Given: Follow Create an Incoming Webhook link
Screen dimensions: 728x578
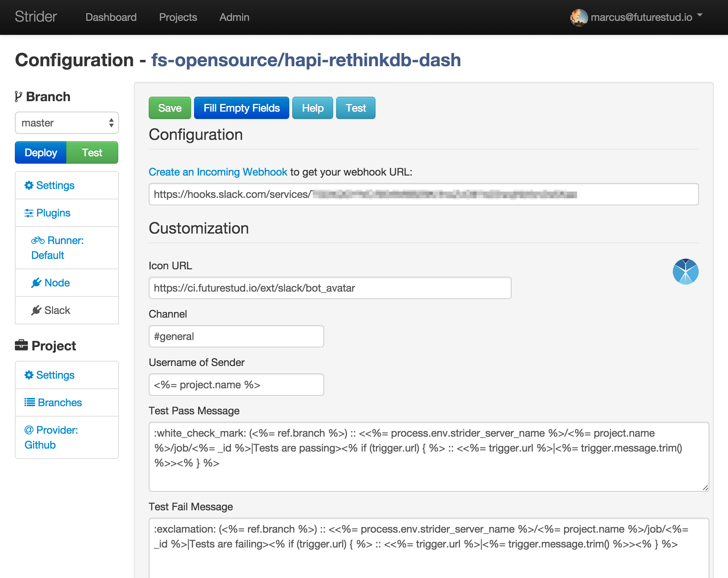Looking at the screenshot, I should click(x=218, y=172).
